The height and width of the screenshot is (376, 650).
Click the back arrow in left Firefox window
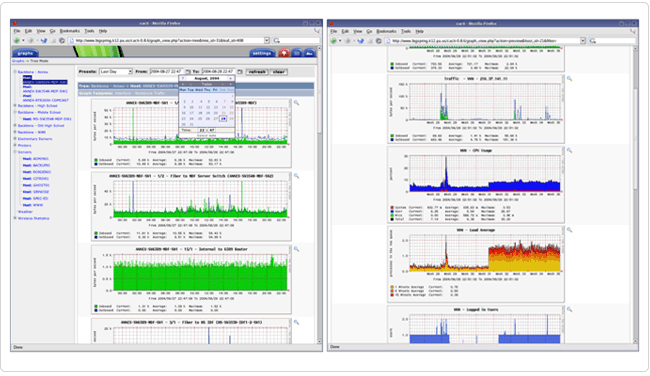(17, 41)
